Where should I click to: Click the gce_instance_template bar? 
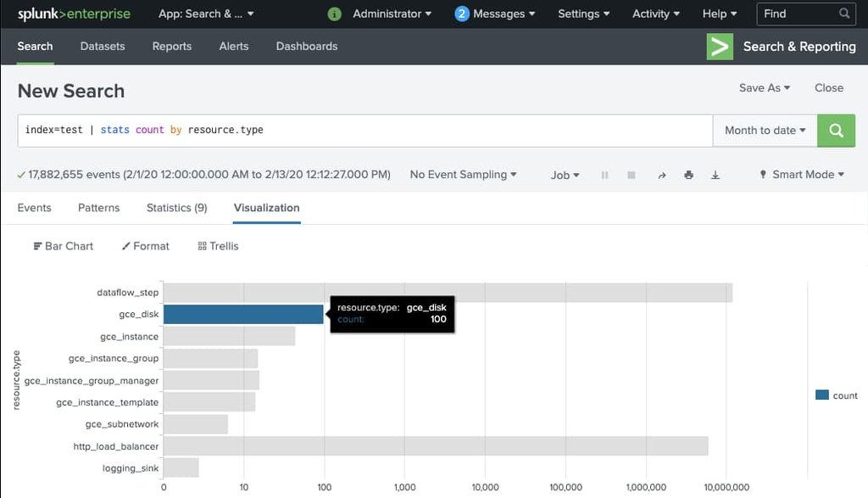pyautogui.click(x=209, y=402)
